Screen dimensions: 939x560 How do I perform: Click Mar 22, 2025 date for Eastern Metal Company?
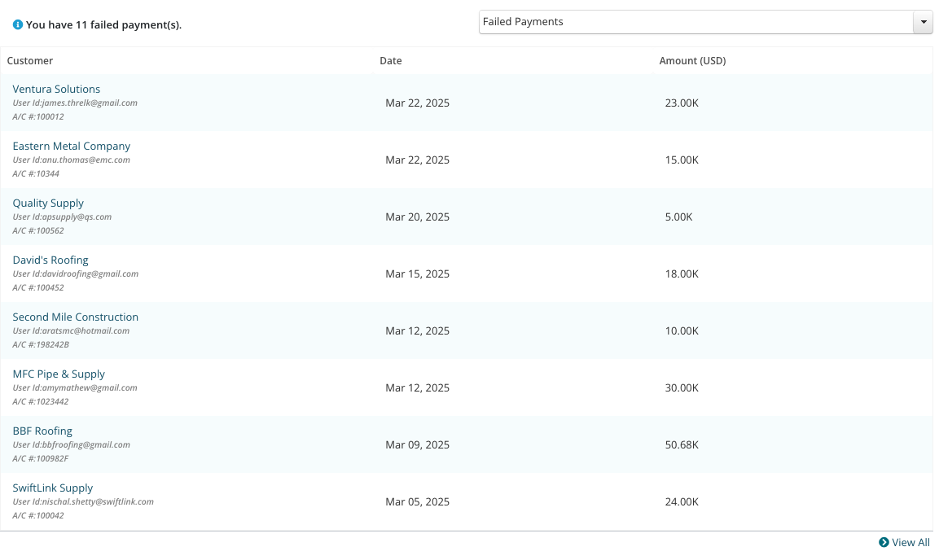click(418, 160)
